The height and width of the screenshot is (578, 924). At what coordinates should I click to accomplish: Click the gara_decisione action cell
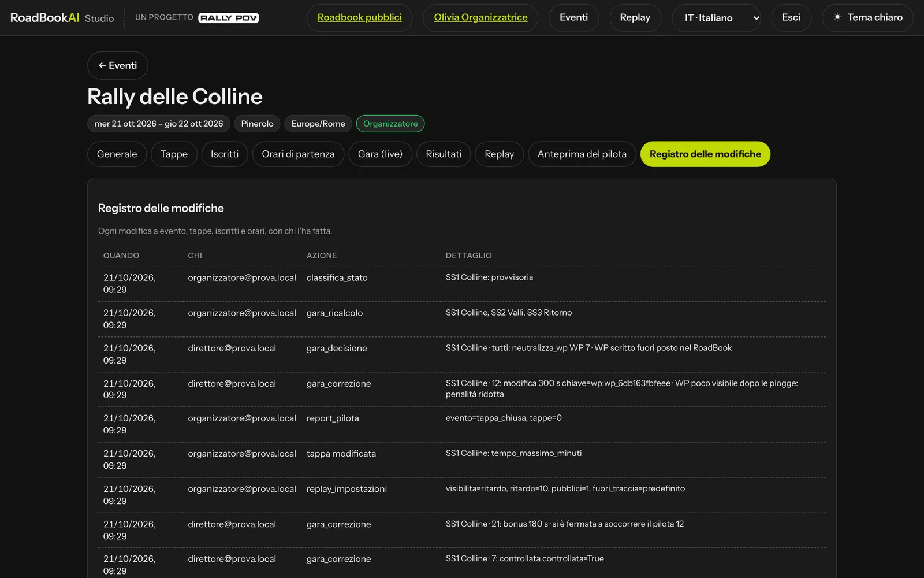pos(337,349)
